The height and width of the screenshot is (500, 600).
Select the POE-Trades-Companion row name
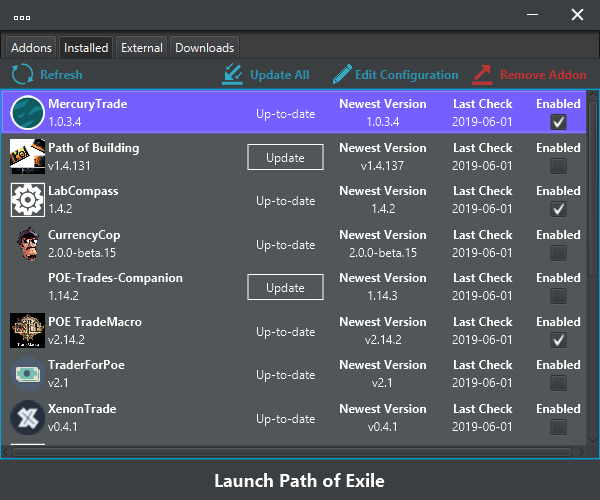115,278
